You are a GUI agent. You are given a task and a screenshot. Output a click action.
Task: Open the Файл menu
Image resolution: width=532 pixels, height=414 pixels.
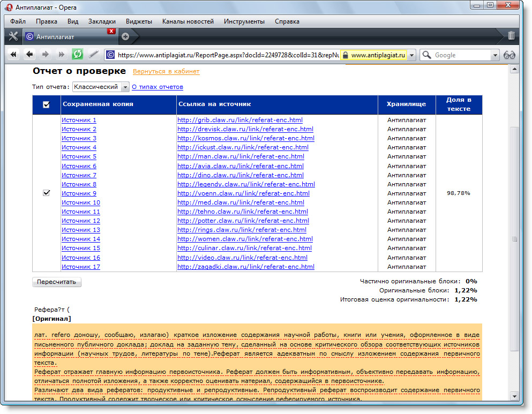pyautogui.click(x=18, y=21)
